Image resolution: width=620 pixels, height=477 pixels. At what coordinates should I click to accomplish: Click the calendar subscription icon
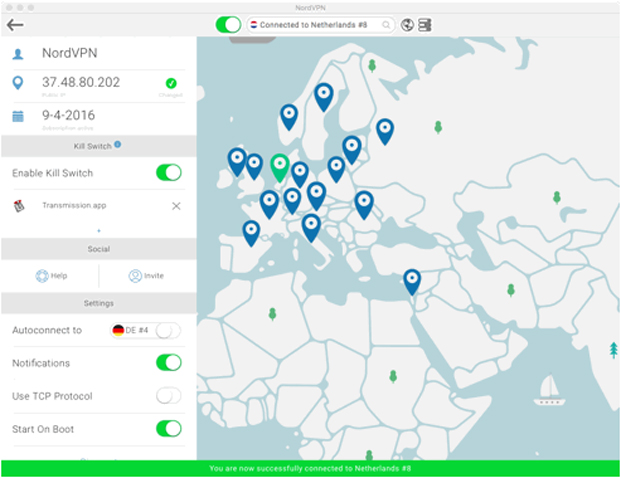(x=18, y=116)
